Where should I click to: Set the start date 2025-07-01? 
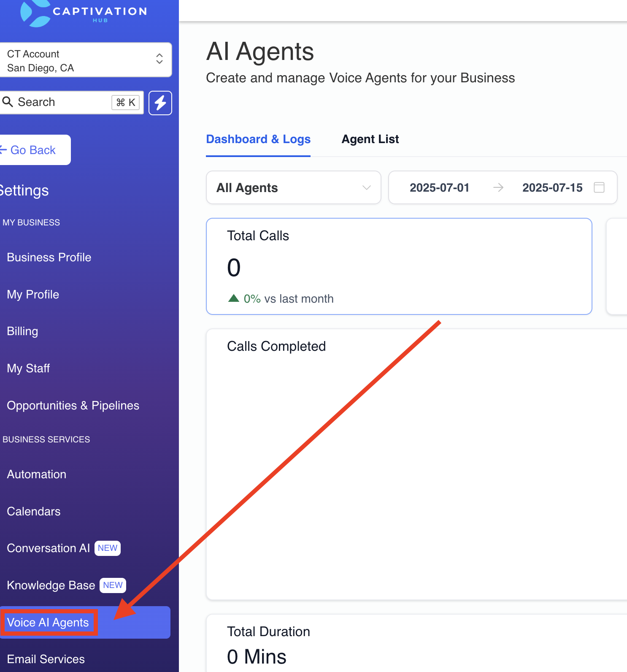[439, 188]
